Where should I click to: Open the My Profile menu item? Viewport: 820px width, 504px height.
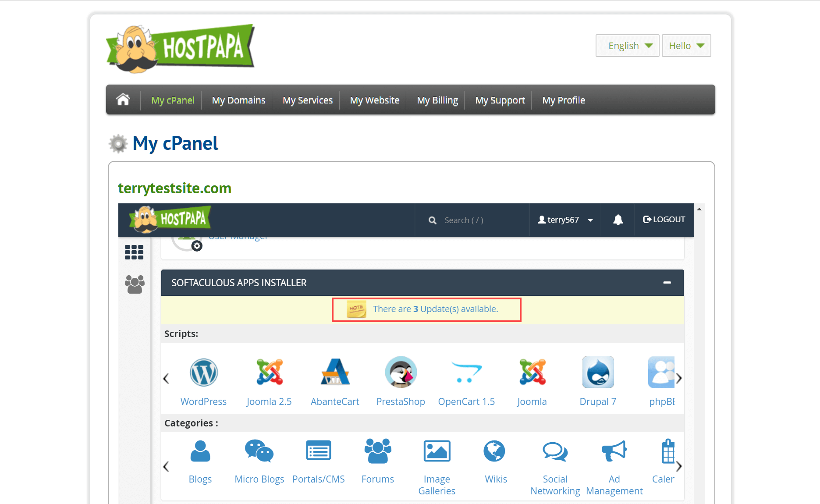(564, 100)
